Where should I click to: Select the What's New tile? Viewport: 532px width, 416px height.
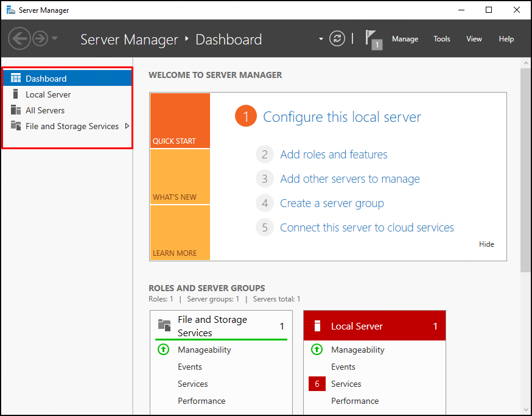click(x=180, y=177)
